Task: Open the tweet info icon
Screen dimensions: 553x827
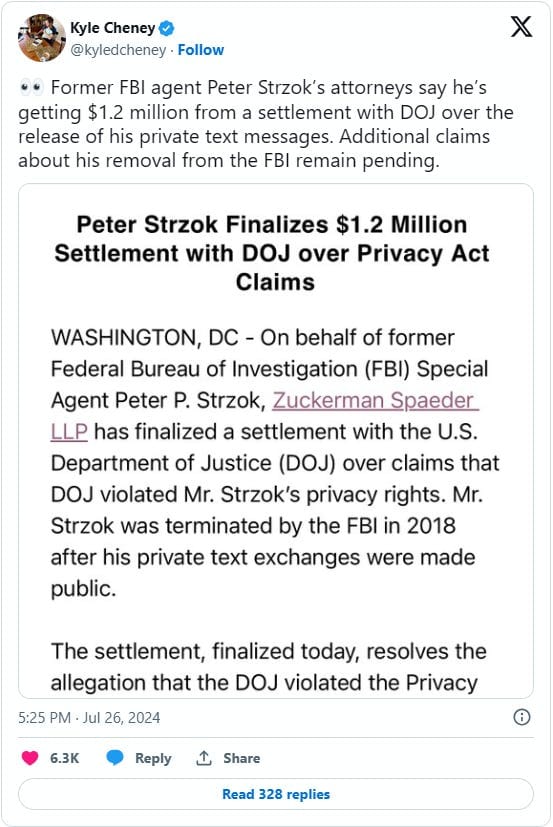Action: point(522,717)
